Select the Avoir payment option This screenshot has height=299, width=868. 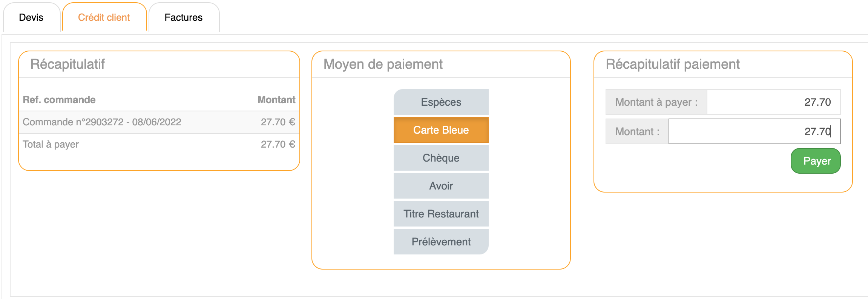[441, 186]
